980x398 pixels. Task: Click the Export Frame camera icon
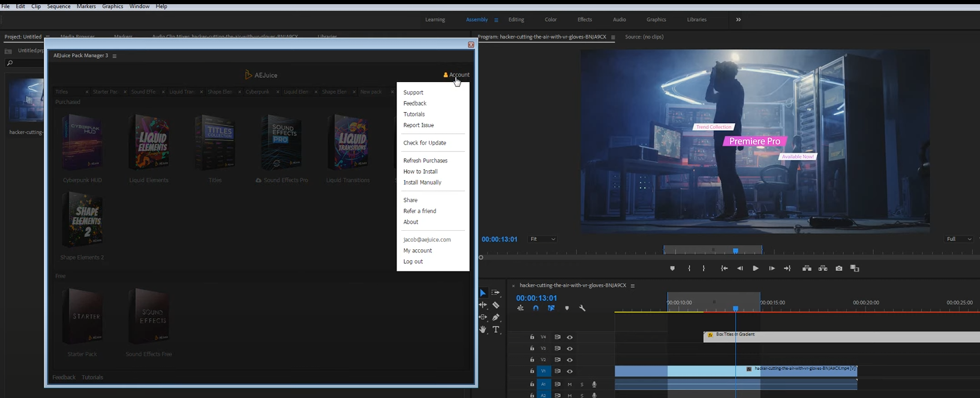click(x=838, y=269)
